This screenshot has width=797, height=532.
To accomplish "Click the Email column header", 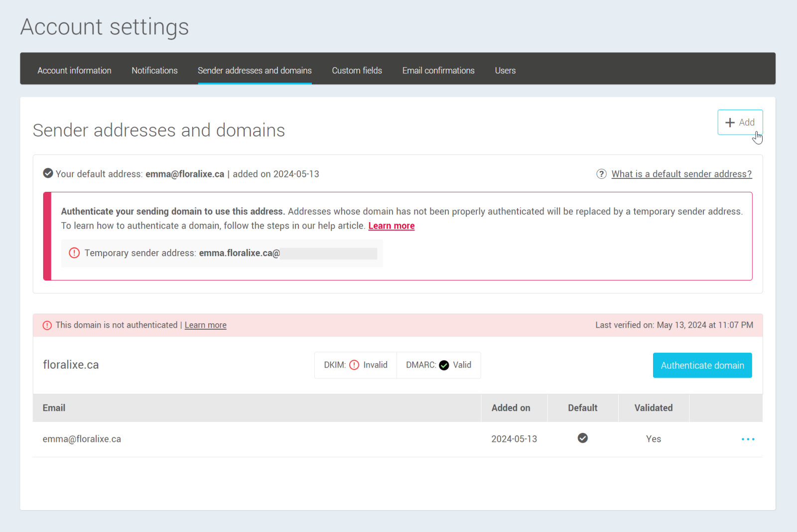I will click(54, 408).
